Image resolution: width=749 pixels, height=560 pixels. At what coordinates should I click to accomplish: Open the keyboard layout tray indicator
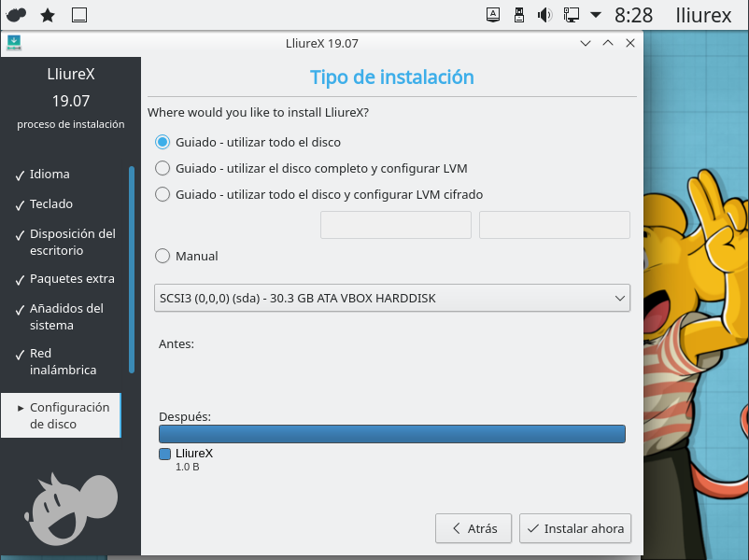493,15
